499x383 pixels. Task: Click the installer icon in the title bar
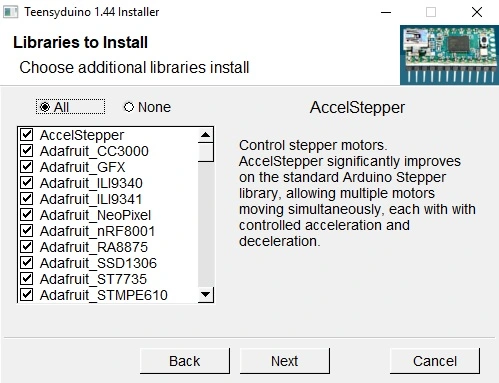tap(10, 12)
